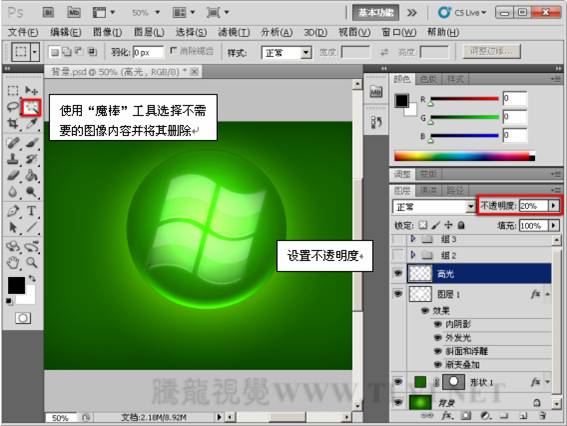Click the 基本功能 workspace button

376,13
